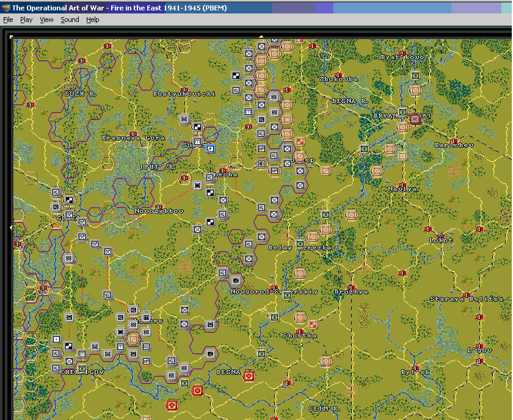The height and width of the screenshot is (420, 513).
Task: Select the green unit on Chernigov
Action: coord(82,369)
